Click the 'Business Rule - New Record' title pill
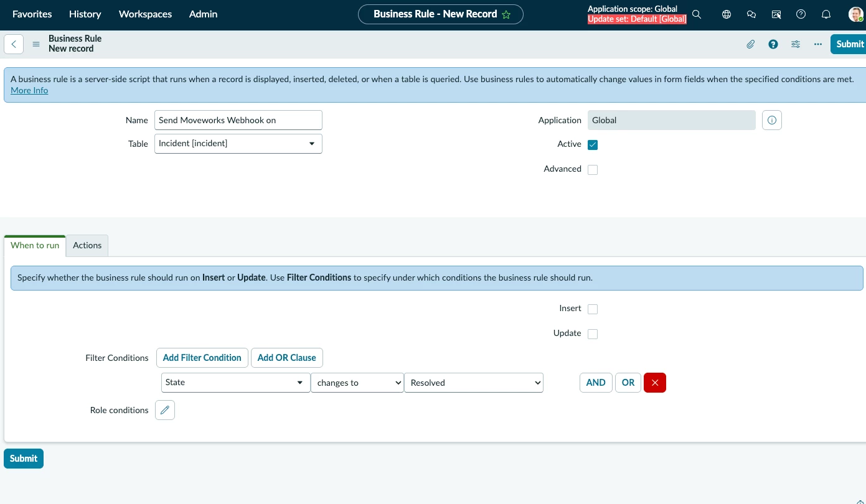The height and width of the screenshot is (504, 866). coord(441,14)
